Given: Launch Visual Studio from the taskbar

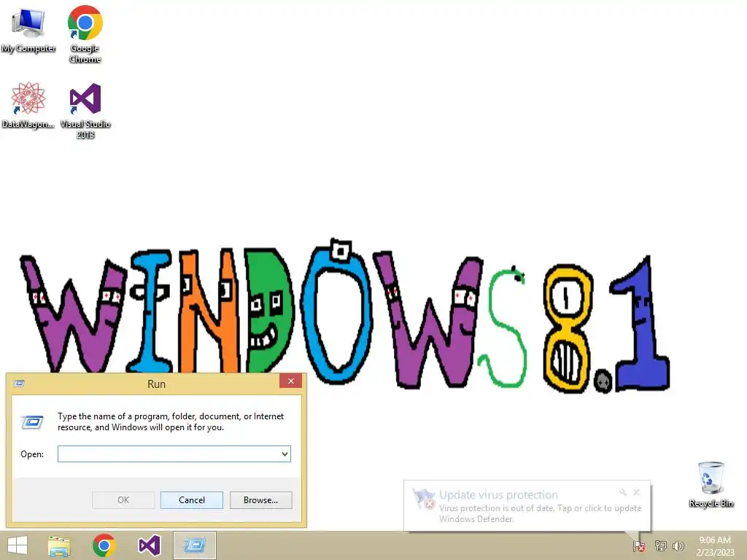Looking at the screenshot, I should [149, 545].
